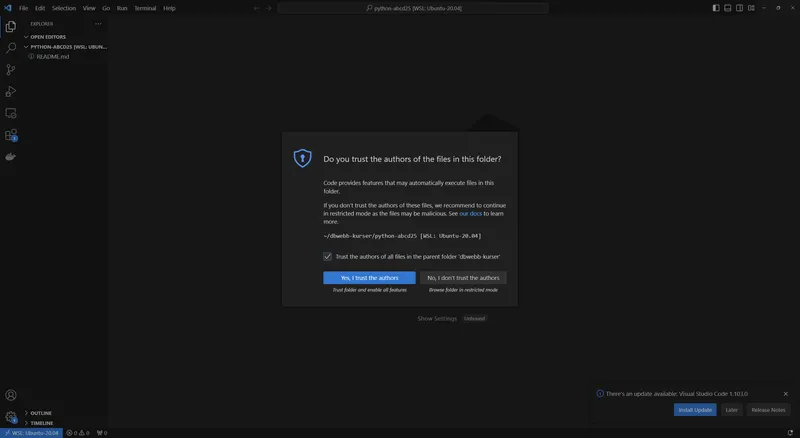Click WSL: Ubuntu-20.04 remote indicator
The width and height of the screenshot is (800, 438).
point(32,433)
